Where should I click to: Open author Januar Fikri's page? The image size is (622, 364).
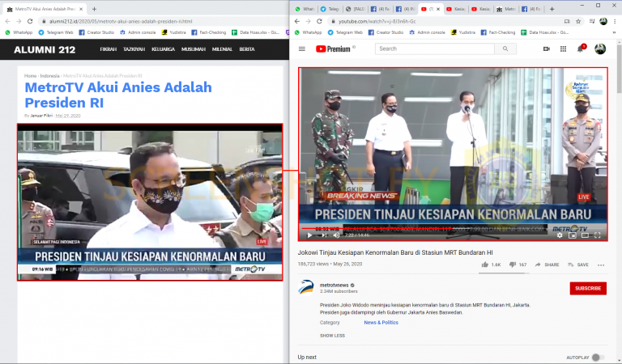pyautogui.click(x=41, y=116)
